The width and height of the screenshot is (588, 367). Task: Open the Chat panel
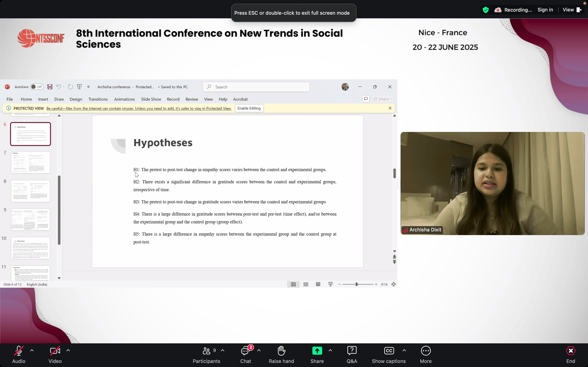245,354
